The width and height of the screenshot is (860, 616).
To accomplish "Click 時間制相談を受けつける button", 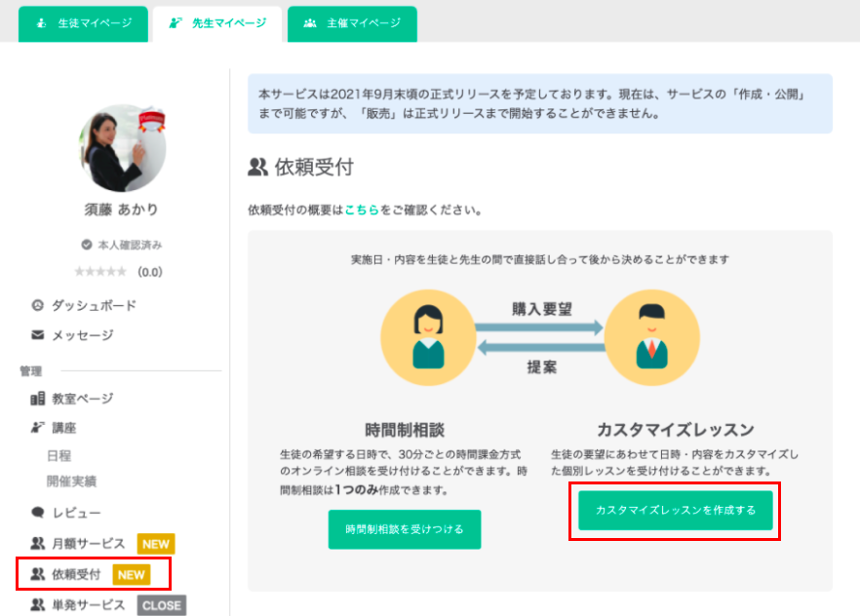I will 405,529.
